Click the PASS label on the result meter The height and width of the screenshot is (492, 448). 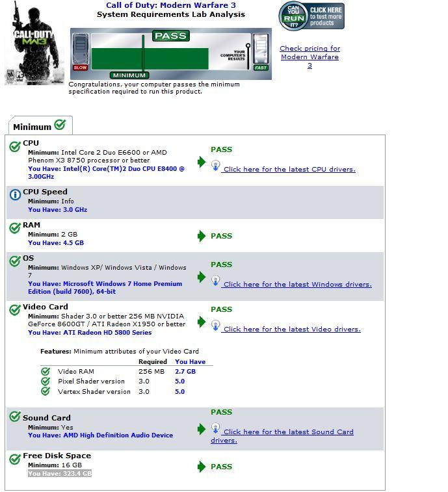(171, 36)
